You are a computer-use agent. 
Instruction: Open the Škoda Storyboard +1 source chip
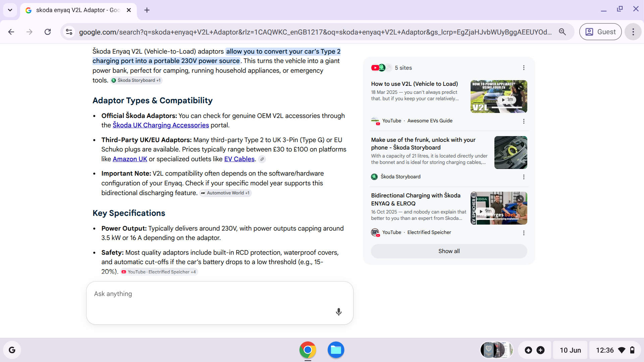[x=137, y=80]
